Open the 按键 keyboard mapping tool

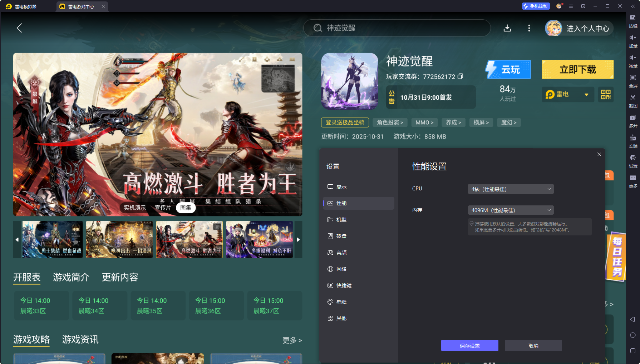632,21
